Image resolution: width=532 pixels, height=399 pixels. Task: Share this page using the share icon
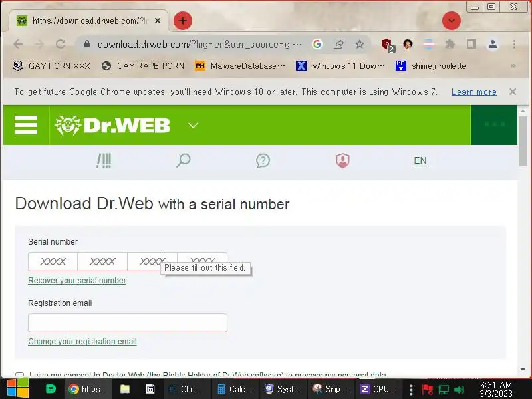(338, 44)
